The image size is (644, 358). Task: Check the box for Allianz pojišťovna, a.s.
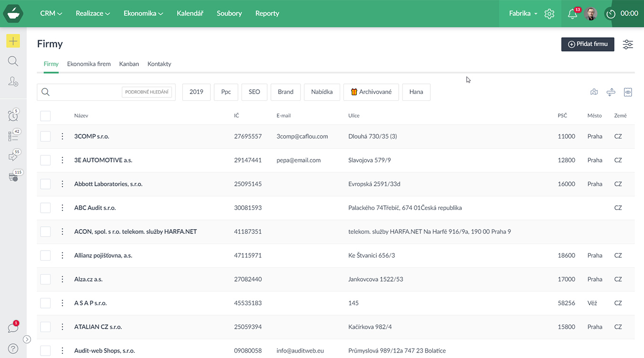point(45,256)
